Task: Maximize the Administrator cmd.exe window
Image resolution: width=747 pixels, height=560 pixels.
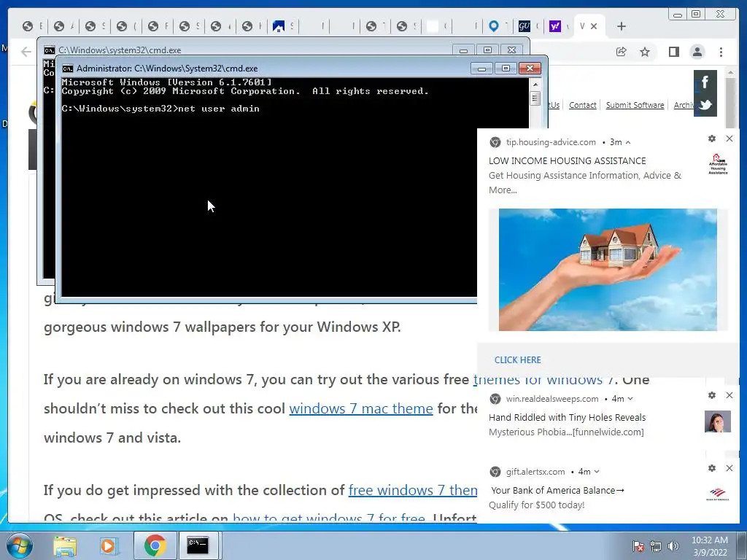Action: (x=506, y=69)
